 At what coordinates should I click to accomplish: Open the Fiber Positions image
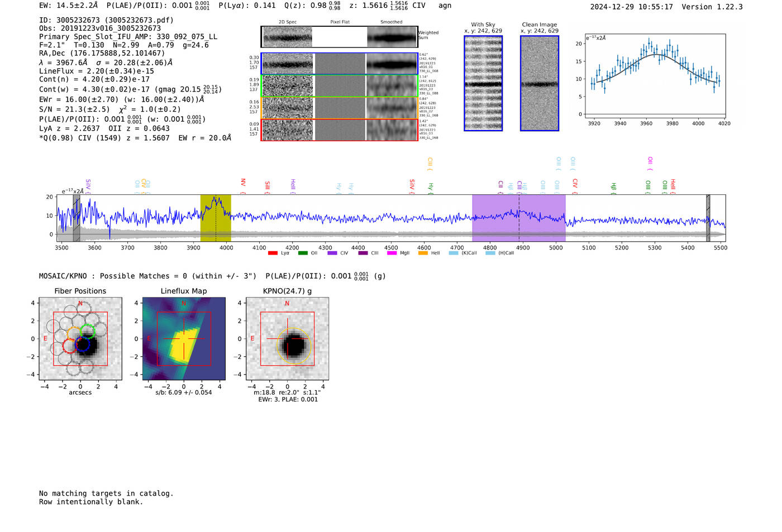80,339
